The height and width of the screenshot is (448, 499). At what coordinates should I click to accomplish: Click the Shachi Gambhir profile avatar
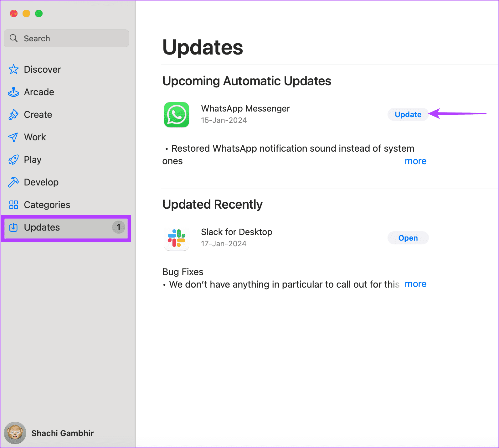(15, 433)
